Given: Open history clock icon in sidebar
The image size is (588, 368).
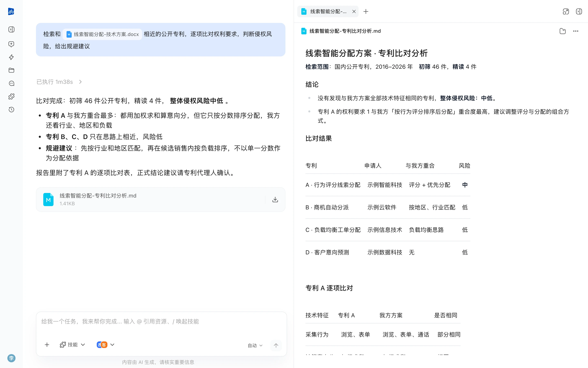Looking at the screenshot, I should (x=11, y=110).
